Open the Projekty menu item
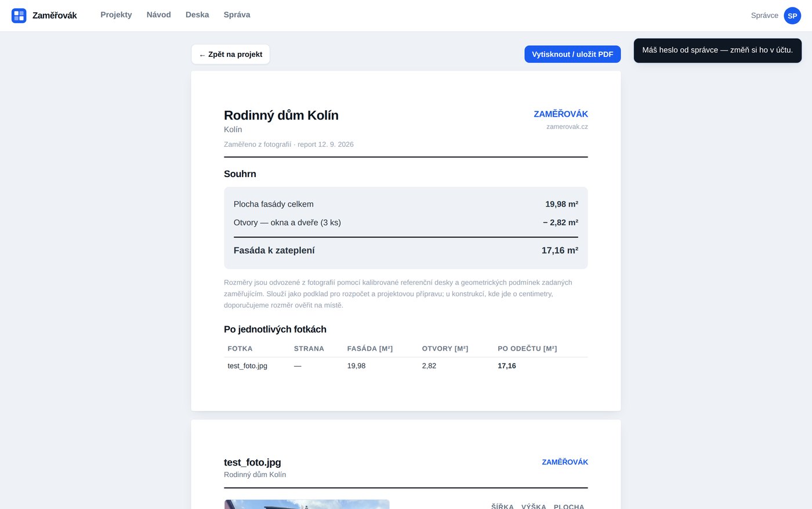Image resolution: width=812 pixels, height=509 pixels. pyautogui.click(x=116, y=15)
